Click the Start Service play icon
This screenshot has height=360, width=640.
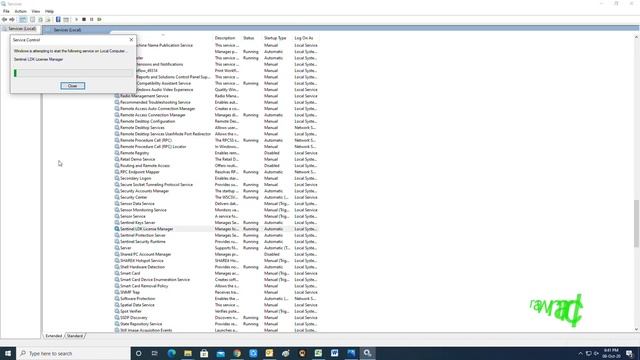coord(76,20)
